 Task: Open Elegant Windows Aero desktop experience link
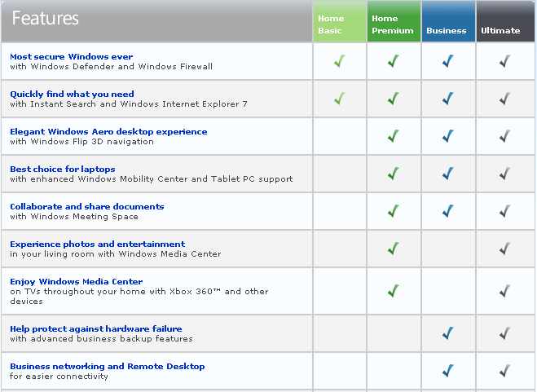point(108,131)
